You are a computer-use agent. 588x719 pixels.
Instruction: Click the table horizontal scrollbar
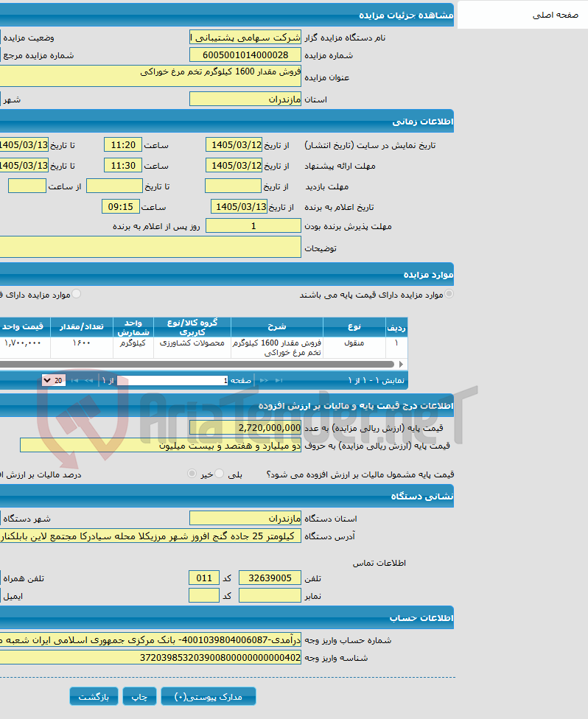(196, 365)
